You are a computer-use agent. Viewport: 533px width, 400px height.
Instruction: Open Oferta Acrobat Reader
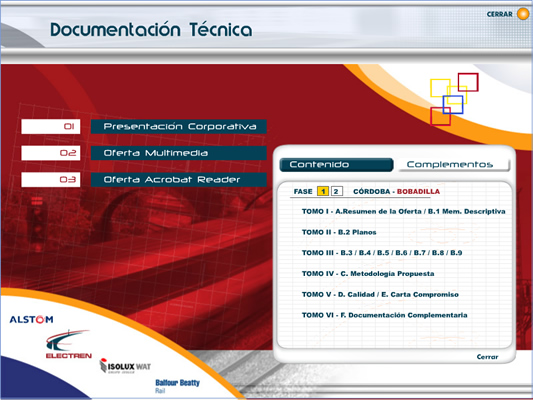click(x=178, y=179)
